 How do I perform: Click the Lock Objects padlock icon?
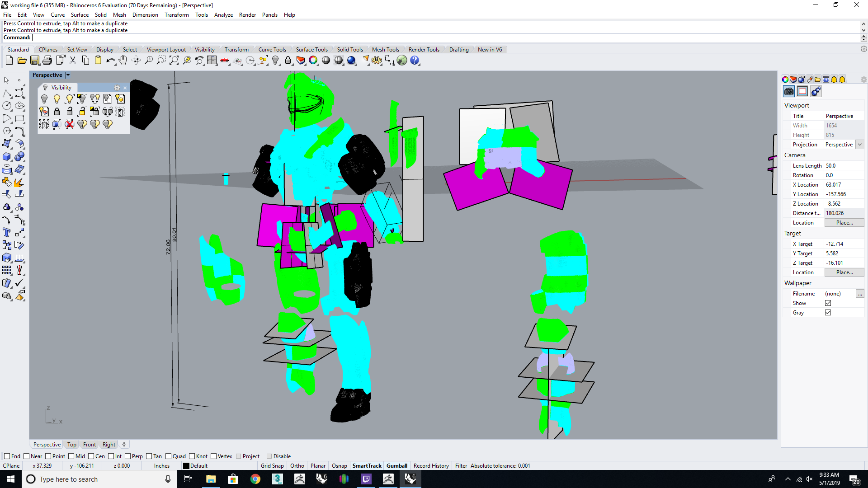coord(288,61)
